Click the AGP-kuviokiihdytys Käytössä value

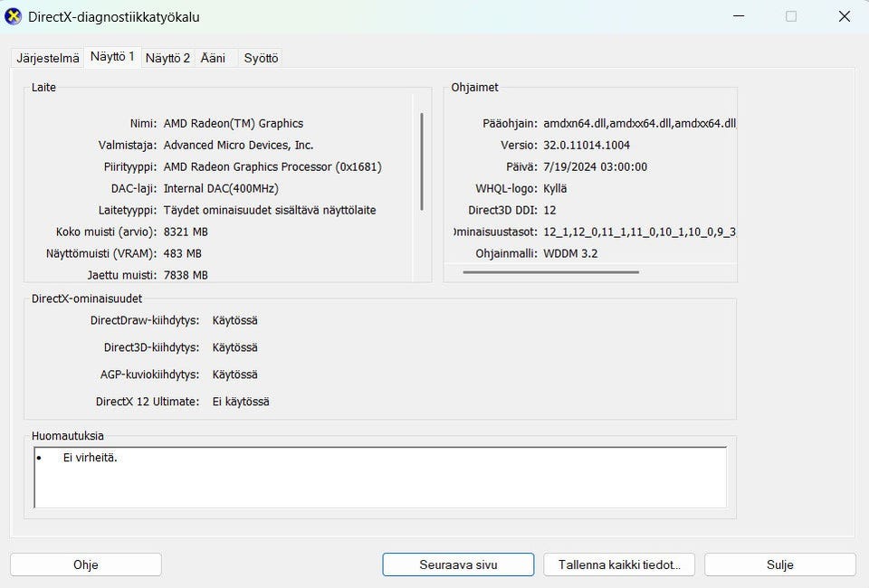235,375
